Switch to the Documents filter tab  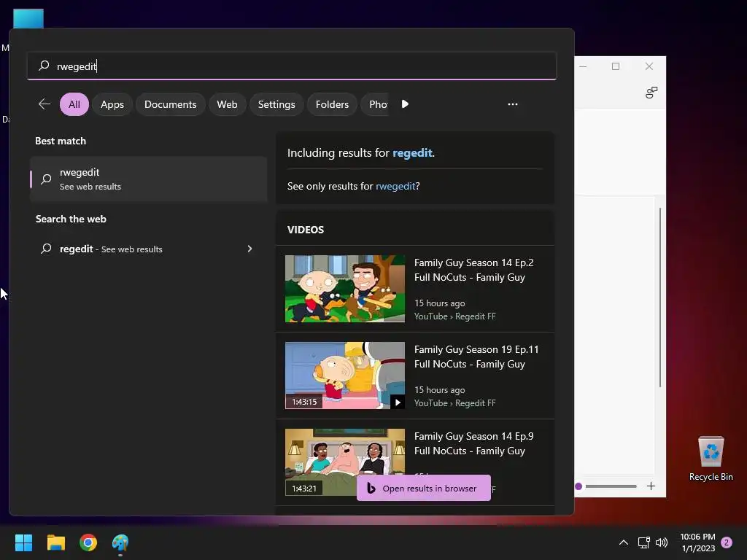point(171,104)
